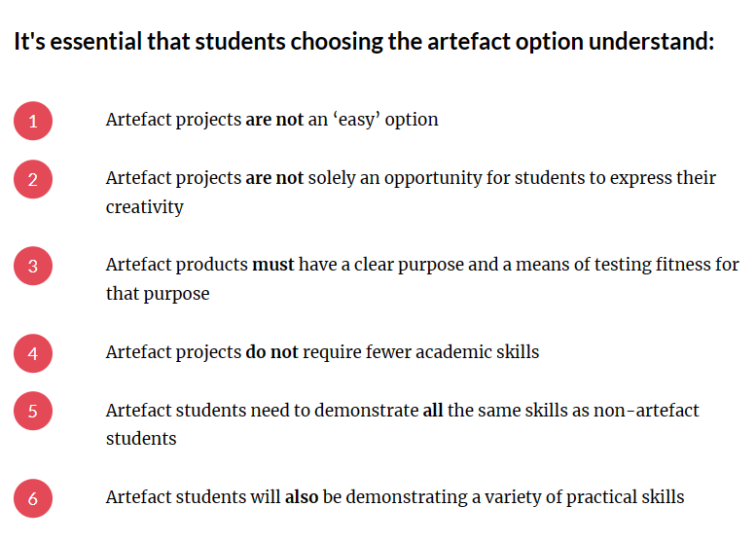
Task: Click bold word 'must' in item three
Action: 272,265
